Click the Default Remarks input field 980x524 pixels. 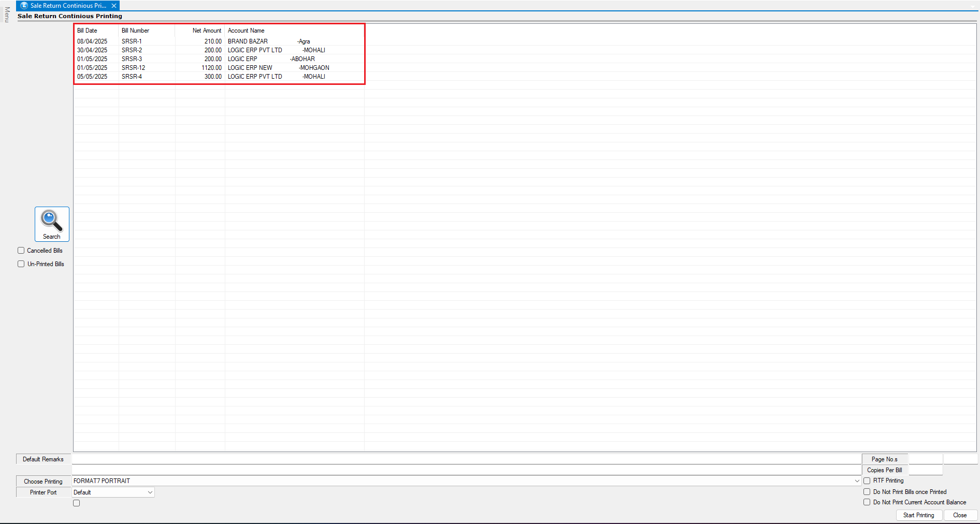[x=466, y=459]
